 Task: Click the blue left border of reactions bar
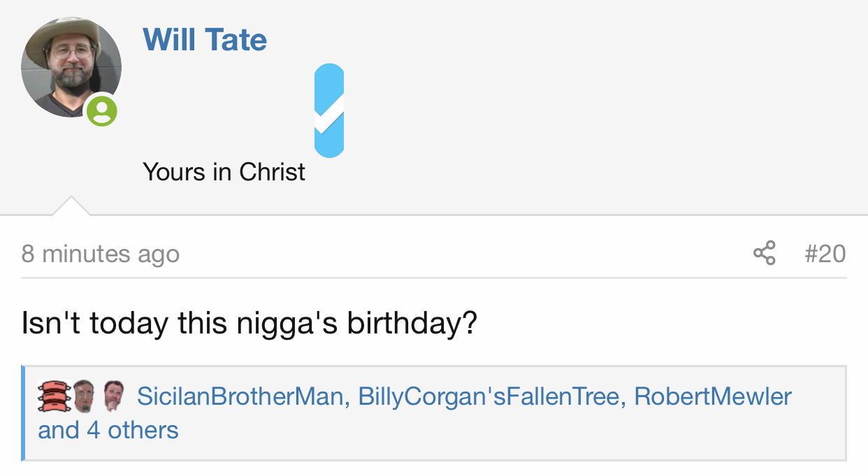click(23, 413)
